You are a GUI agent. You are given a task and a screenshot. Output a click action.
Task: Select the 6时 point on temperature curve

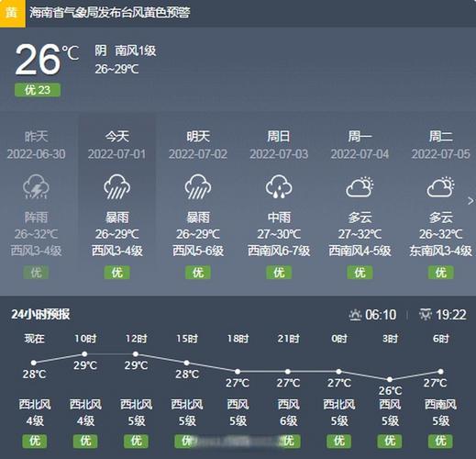(x=440, y=372)
